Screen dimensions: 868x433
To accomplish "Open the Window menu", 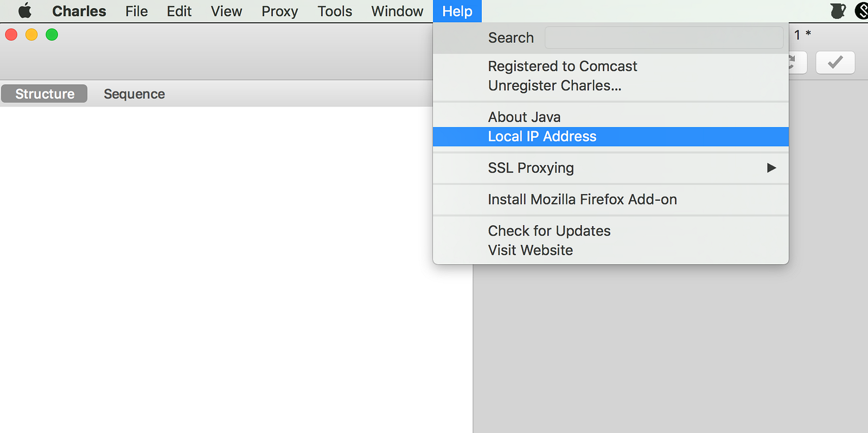I will (397, 11).
